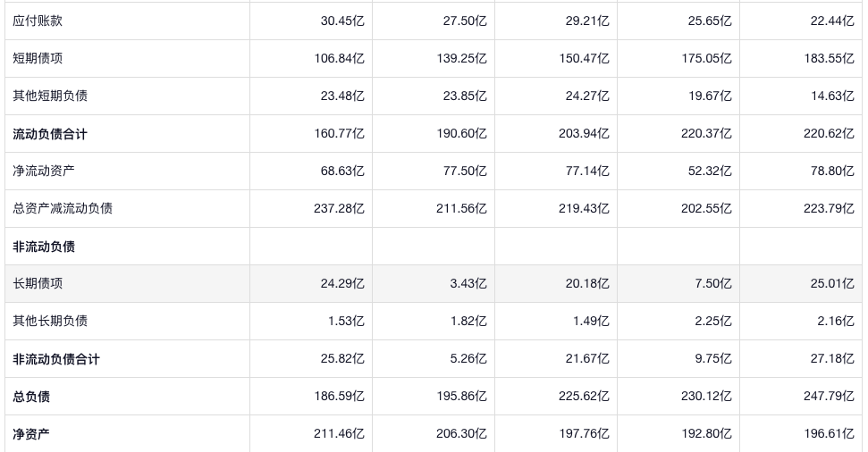Image resolution: width=868 pixels, height=452 pixels.
Task: Click the 非流动负债 section heading
Action: click(44, 247)
